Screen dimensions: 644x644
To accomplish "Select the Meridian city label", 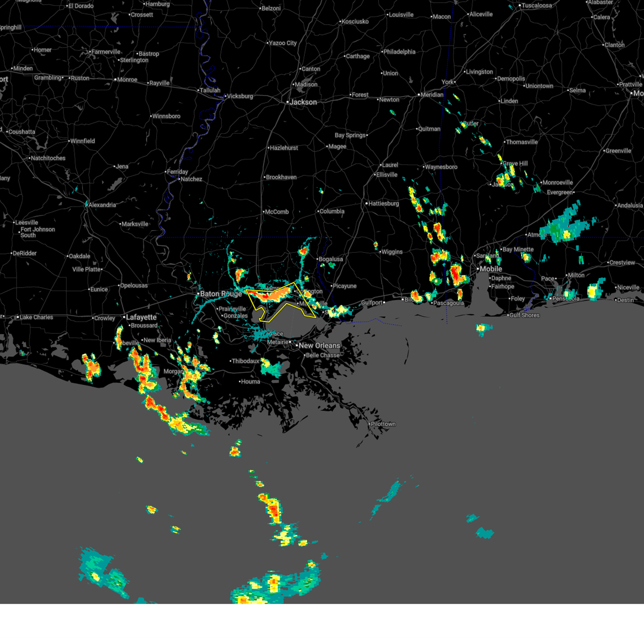I will (x=432, y=95).
